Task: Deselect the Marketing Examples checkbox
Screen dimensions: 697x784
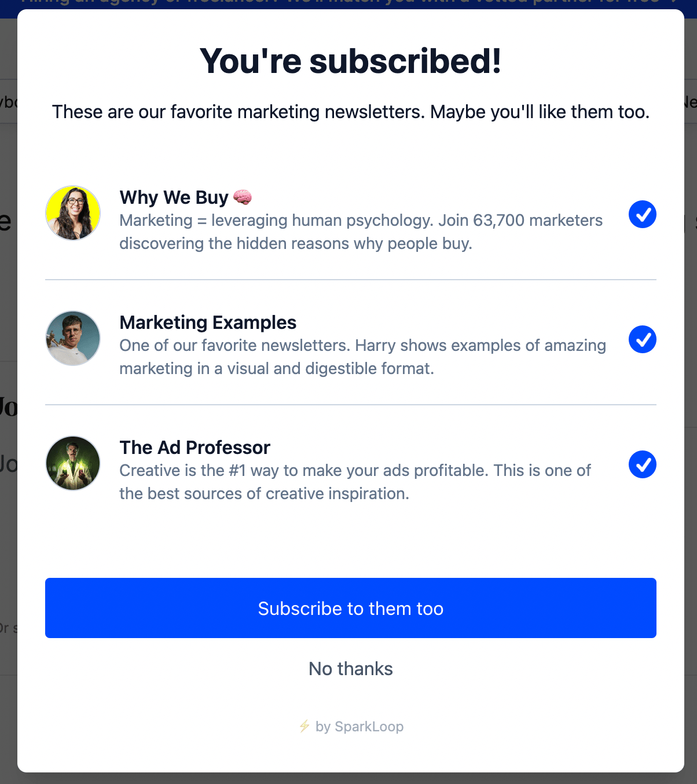Action: coord(643,339)
